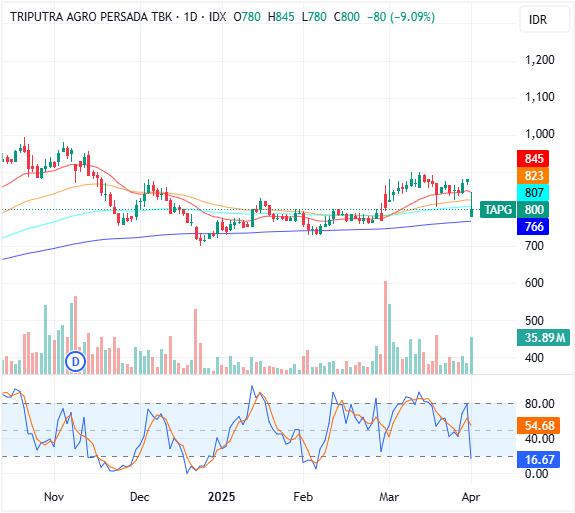Click the H845 high value
This screenshot has height=513, width=575.
click(281, 17)
